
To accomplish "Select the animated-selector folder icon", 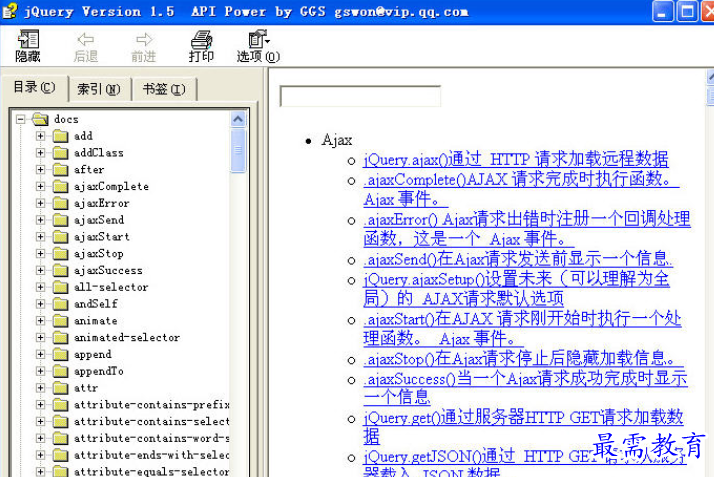I will pos(60,338).
